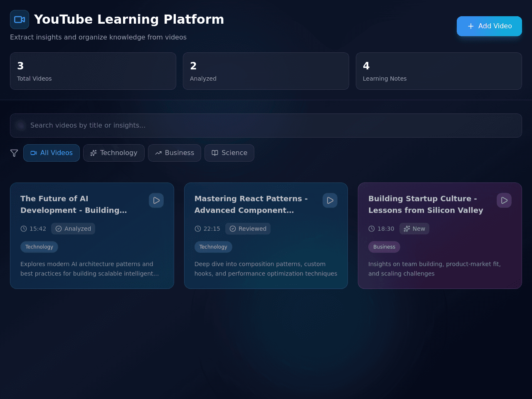Click Technology tag on Mastering React card
Image resolution: width=532 pixels, height=399 pixels.
point(213,247)
